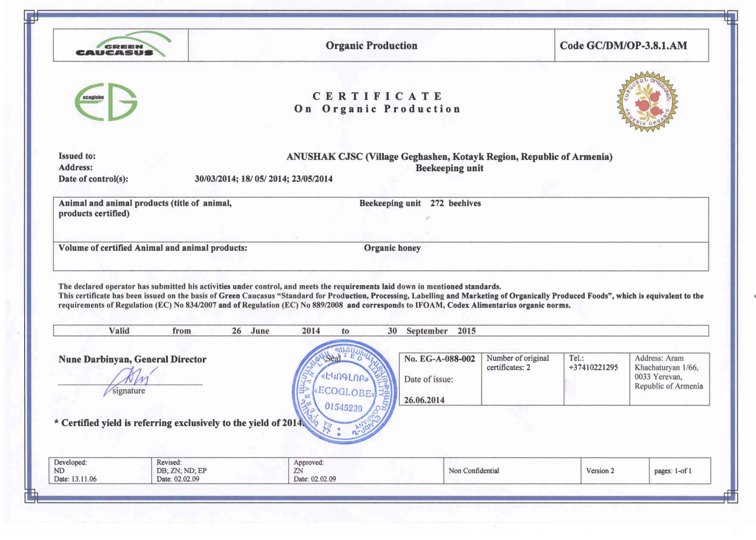Click 'Version 2' in the footer
The height and width of the screenshot is (540, 756).
[600, 471]
